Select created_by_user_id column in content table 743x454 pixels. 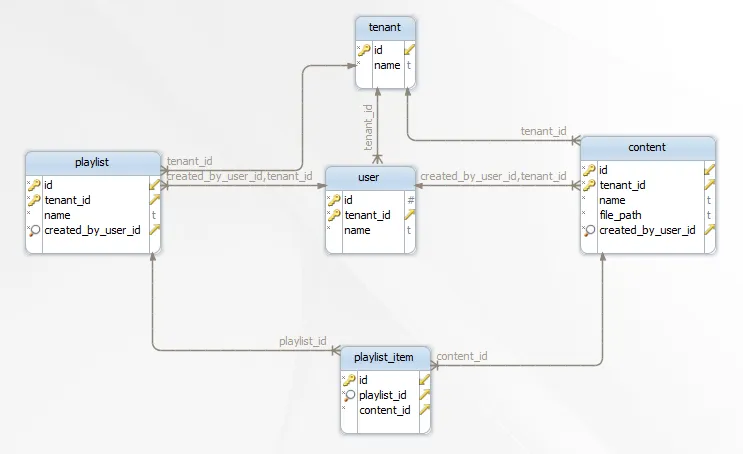(648, 230)
